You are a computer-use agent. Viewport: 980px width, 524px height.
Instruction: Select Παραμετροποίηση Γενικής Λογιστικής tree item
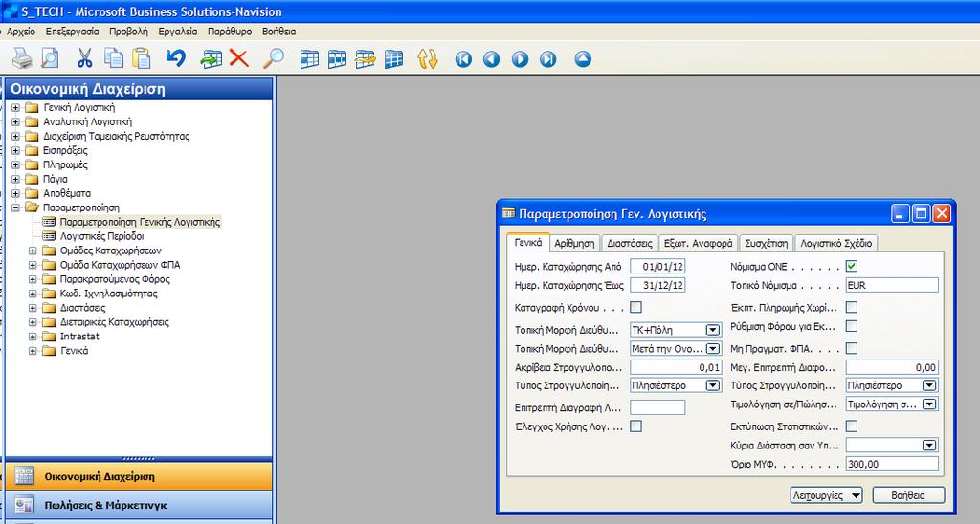(x=140, y=222)
